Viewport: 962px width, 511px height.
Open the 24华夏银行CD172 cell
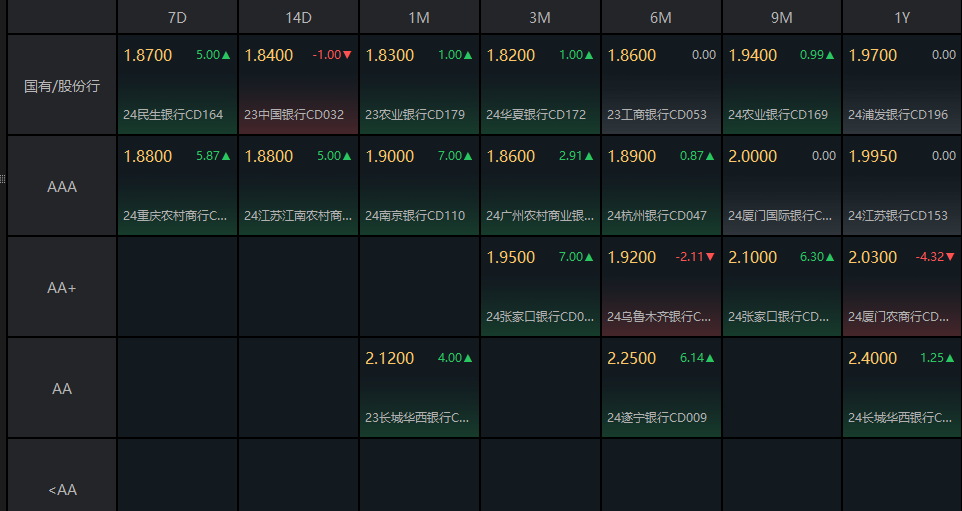point(540,85)
